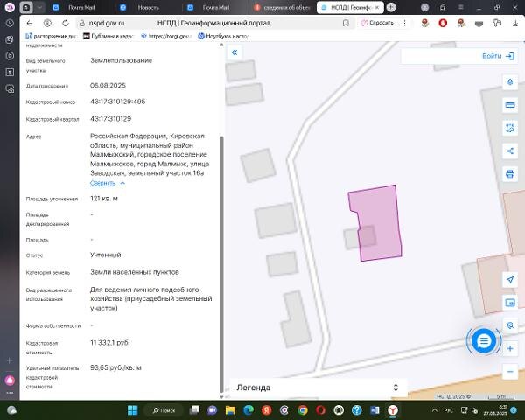Open File Explorer from taskbar

230,410
